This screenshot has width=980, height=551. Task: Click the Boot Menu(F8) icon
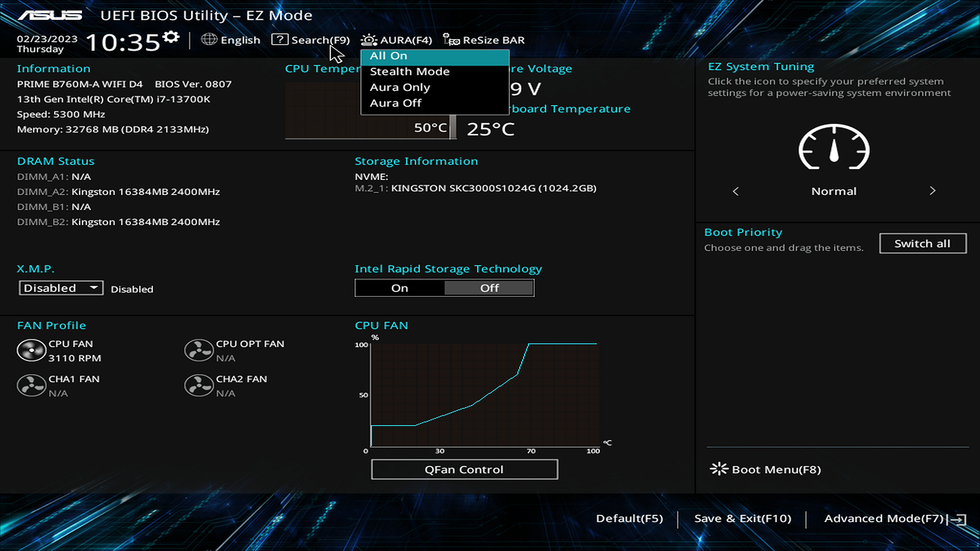[718, 469]
